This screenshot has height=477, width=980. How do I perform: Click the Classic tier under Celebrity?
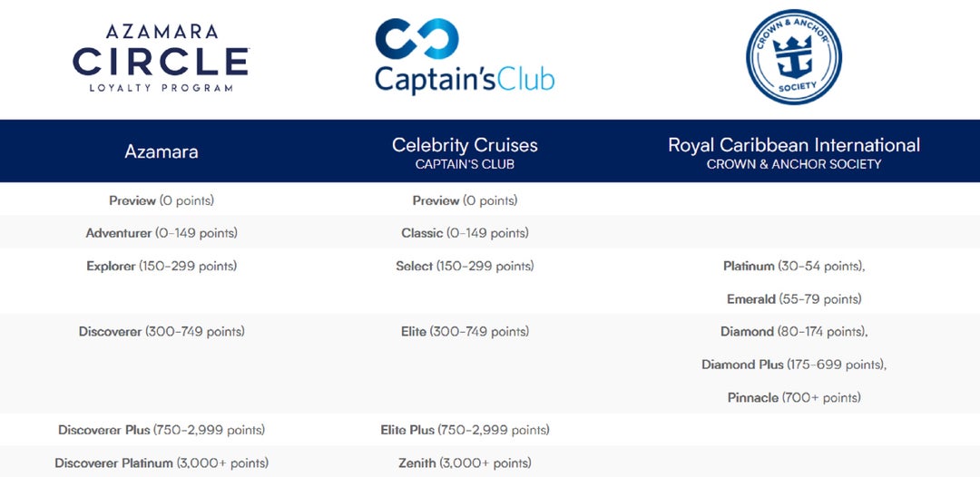tap(465, 233)
